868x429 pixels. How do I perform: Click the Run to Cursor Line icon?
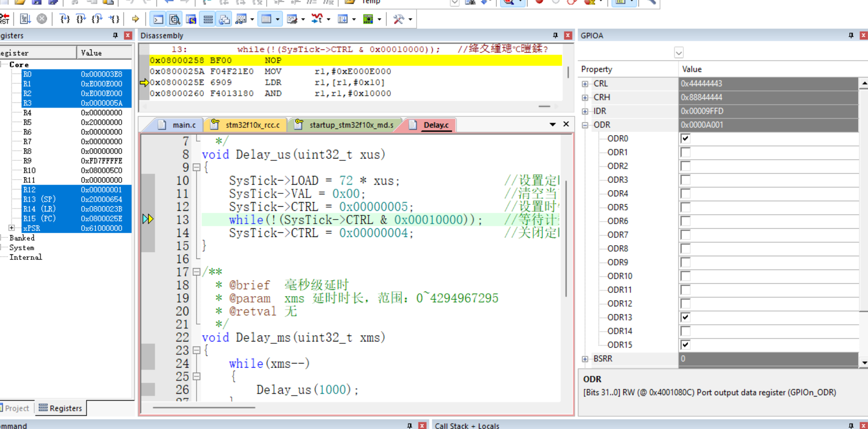[114, 19]
